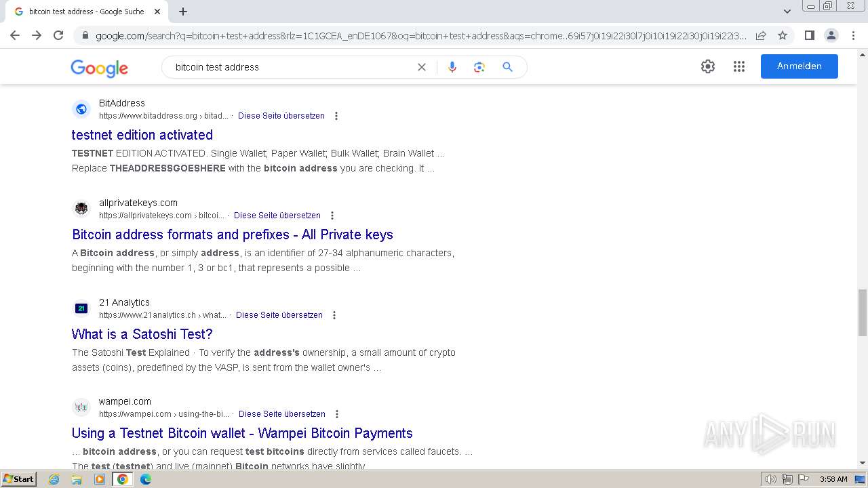The width and height of the screenshot is (868, 488).
Task: Open the wampei.com favicon
Action: [81, 407]
